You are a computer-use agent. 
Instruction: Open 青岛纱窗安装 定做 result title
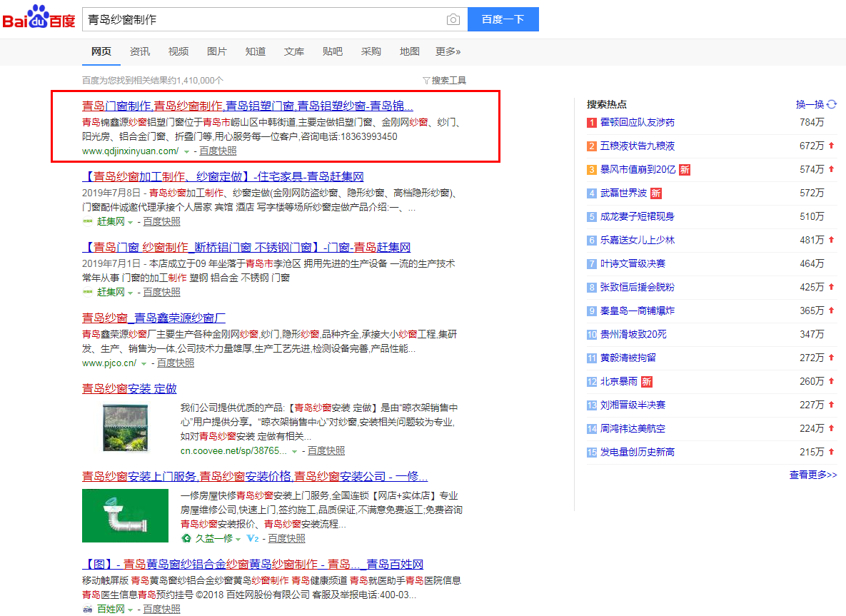[x=129, y=388]
